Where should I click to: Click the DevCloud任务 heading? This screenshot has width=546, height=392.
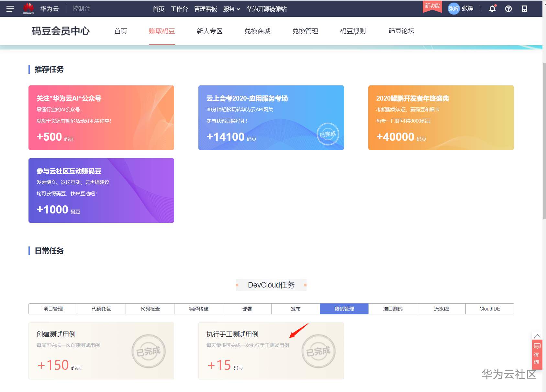271,285
